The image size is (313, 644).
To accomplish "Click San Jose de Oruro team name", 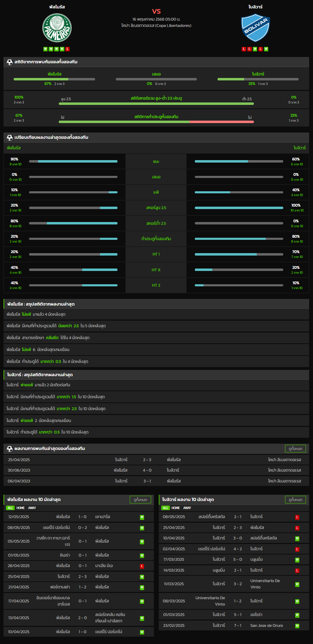I will coord(267,625).
